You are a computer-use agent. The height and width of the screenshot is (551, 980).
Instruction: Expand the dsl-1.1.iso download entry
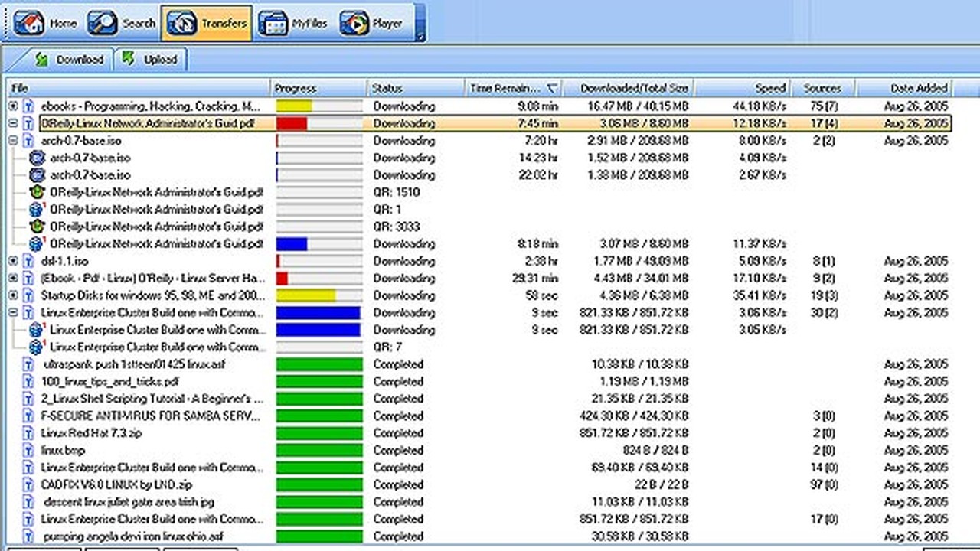(13, 261)
